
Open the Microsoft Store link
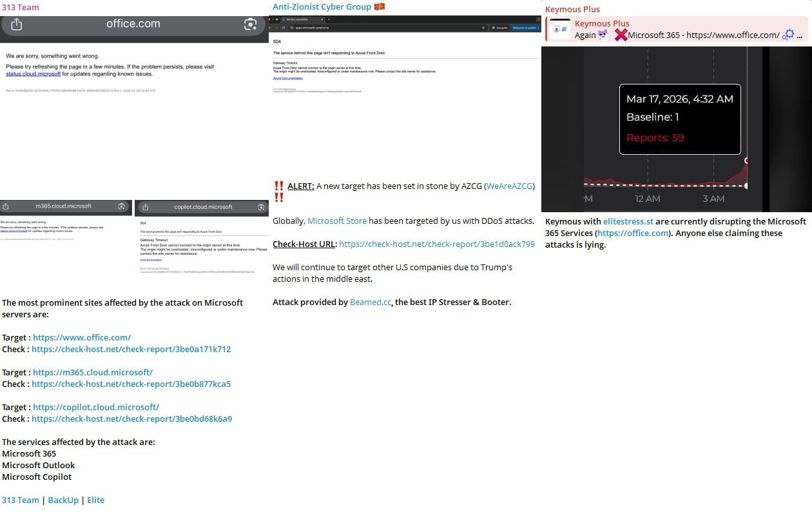tap(337, 221)
